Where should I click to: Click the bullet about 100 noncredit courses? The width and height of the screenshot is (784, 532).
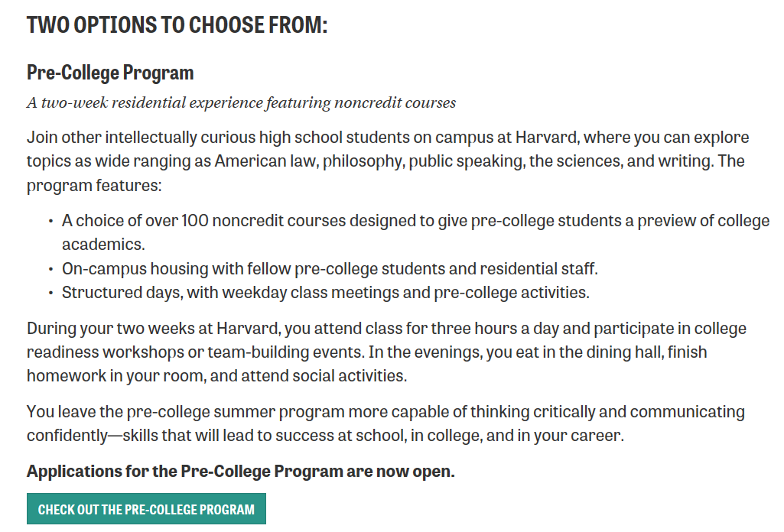415,232
